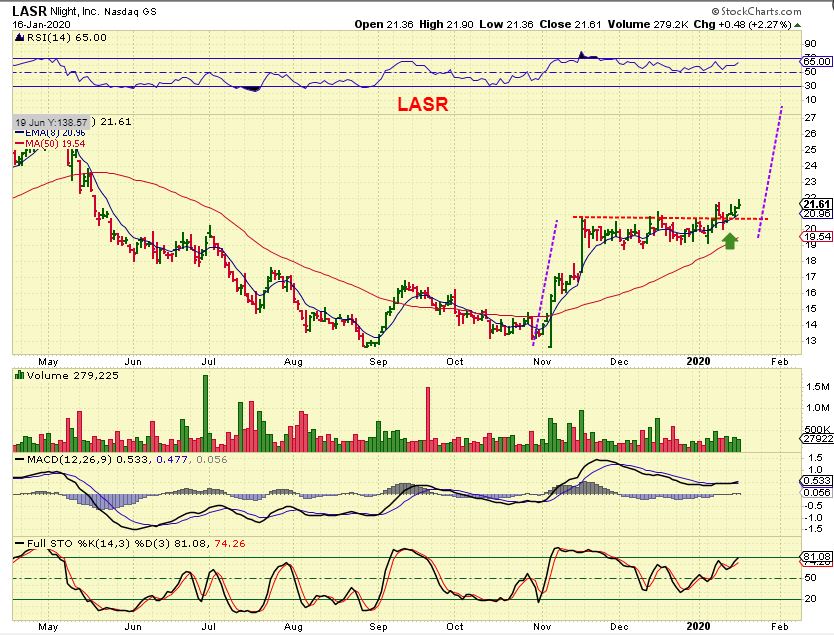Click the High 21.90 value in the header
This screenshot has width=834, height=635.
click(446, 24)
